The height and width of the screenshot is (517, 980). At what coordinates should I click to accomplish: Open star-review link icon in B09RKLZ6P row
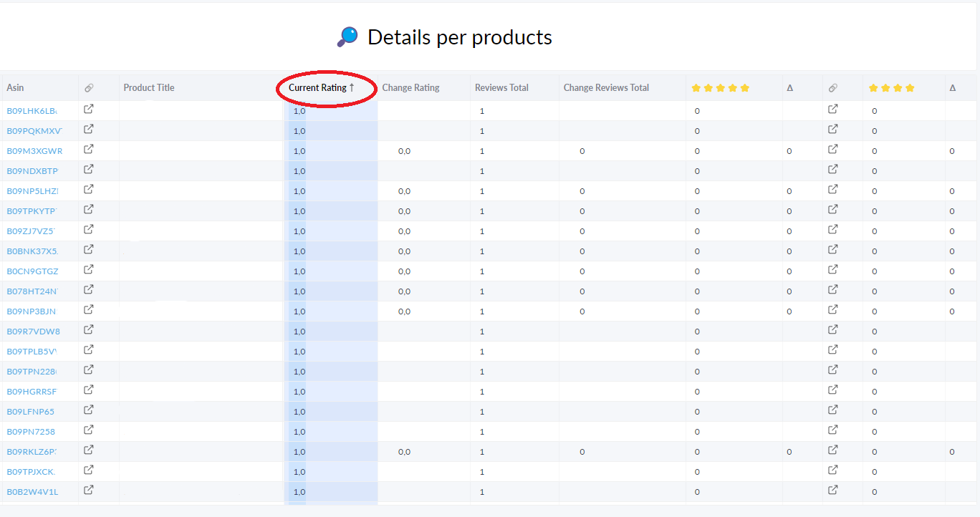click(832, 450)
